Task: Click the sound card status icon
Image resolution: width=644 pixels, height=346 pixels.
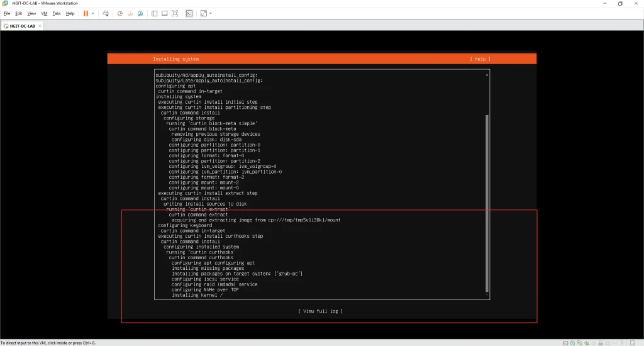Action: click(587, 343)
